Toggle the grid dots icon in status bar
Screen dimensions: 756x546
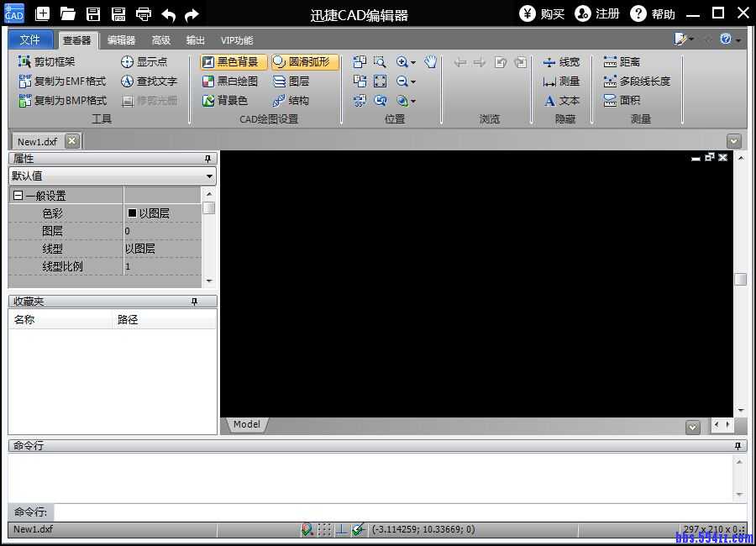[x=324, y=529]
